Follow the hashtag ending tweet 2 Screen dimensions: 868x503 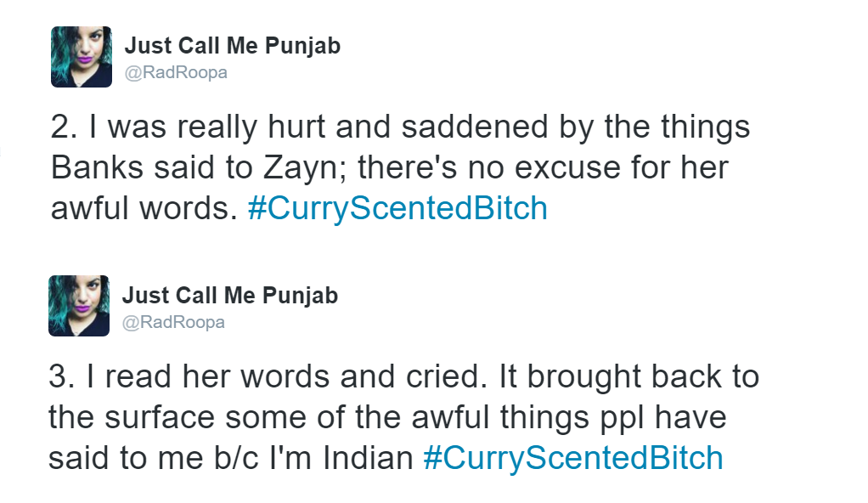[x=397, y=208]
